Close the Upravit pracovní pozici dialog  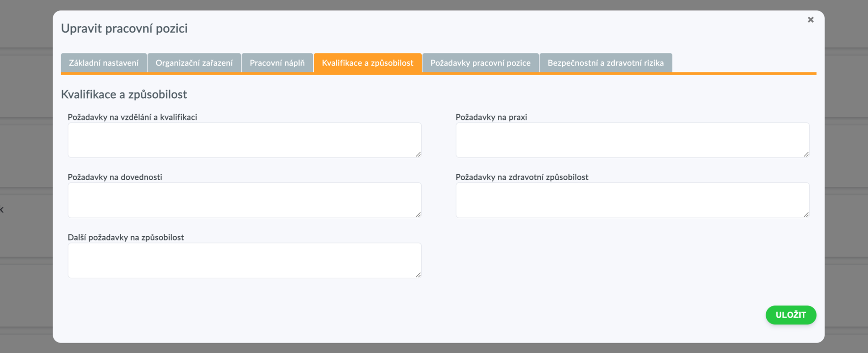pyautogui.click(x=811, y=19)
